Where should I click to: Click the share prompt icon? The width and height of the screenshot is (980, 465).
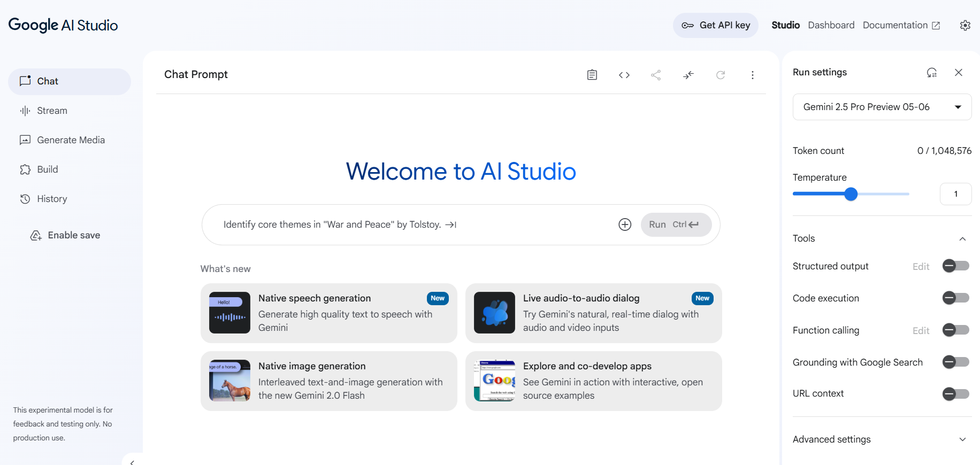(x=656, y=75)
